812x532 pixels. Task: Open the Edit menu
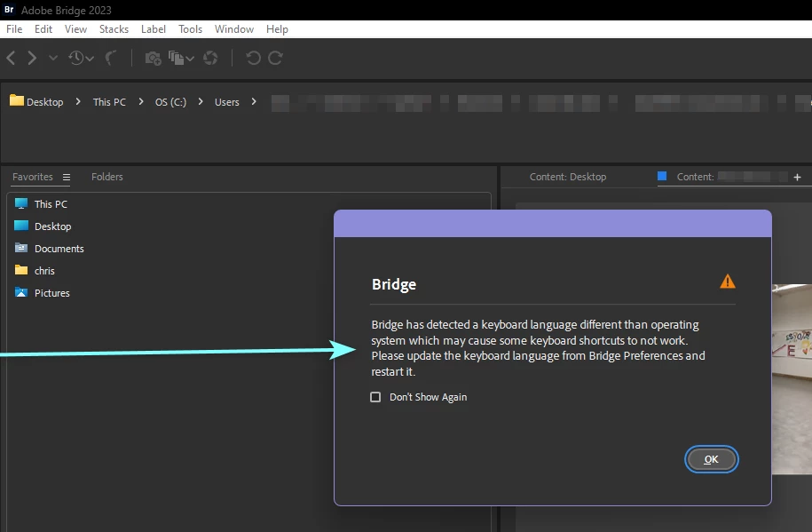click(x=43, y=29)
